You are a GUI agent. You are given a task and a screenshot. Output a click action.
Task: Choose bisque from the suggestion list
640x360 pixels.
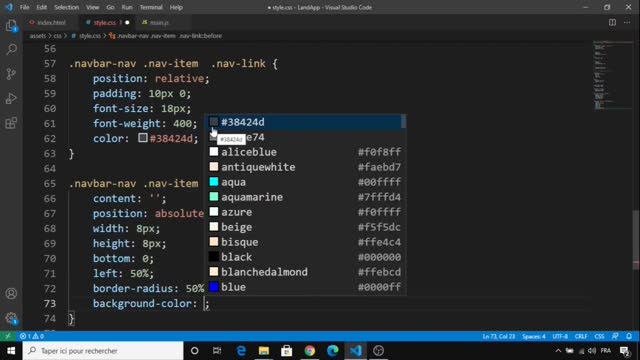(304, 242)
